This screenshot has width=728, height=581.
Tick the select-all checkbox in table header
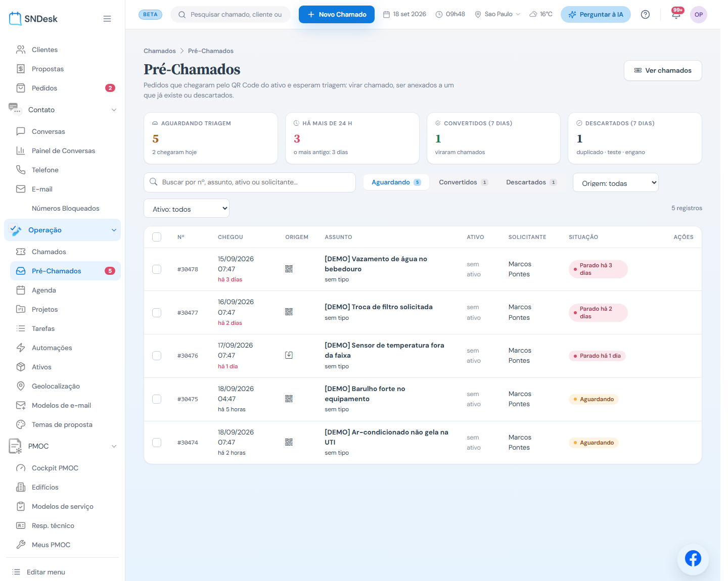[x=157, y=237]
